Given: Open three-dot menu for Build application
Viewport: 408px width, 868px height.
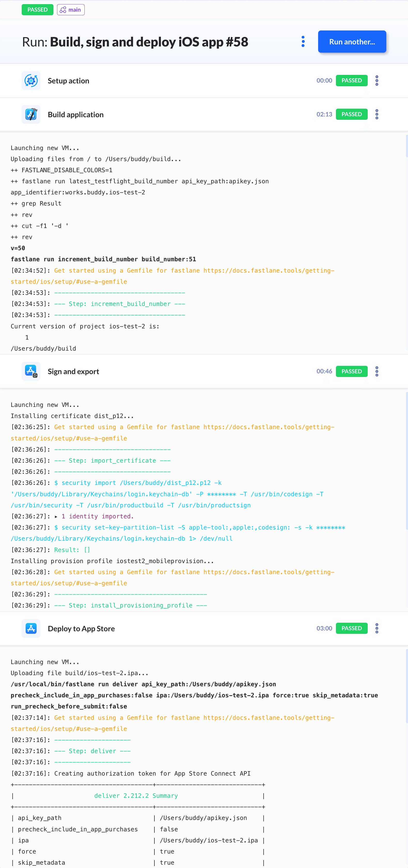Looking at the screenshot, I should tap(377, 114).
